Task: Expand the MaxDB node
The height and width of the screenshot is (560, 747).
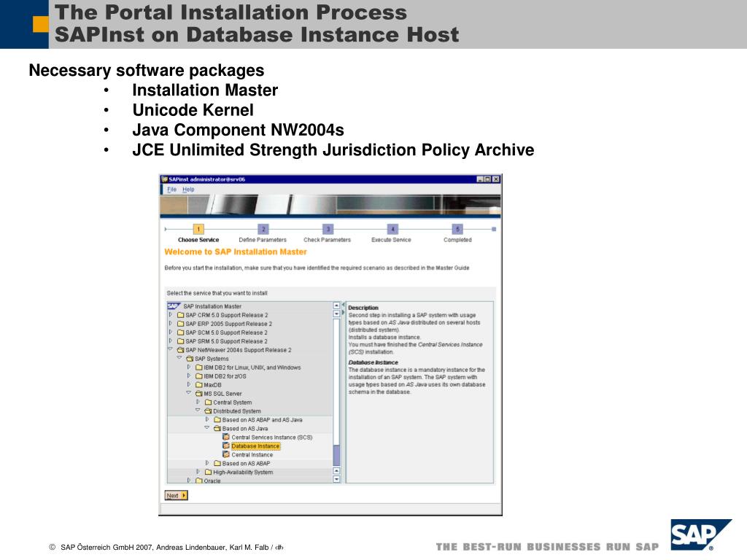Action: coord(189,385)
